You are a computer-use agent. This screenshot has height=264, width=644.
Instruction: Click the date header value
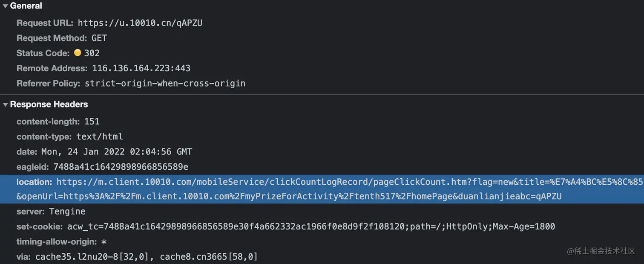[117, 152]
